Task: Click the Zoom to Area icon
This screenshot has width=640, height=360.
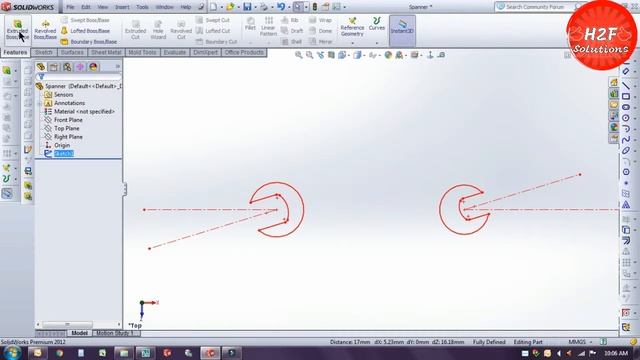Action: click(x=309, y=55)
